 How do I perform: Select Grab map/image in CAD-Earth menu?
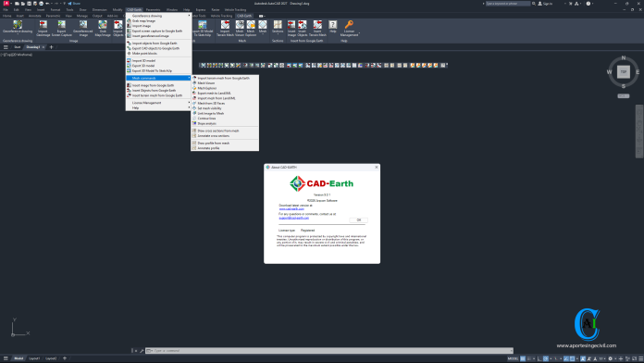159,20
